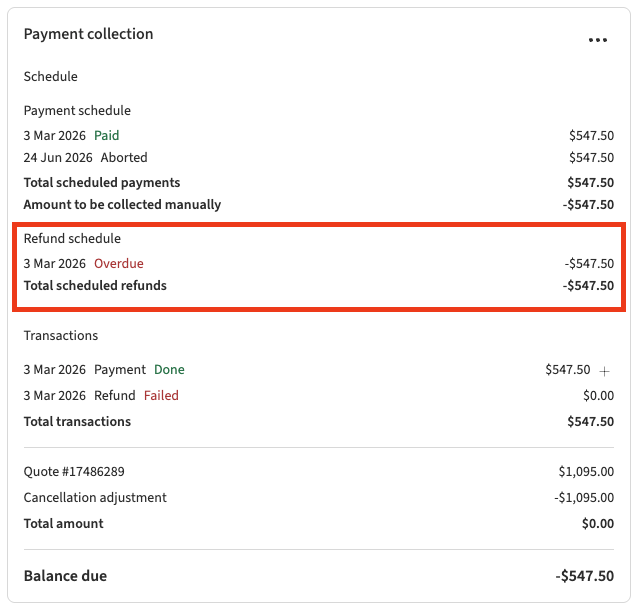Expand the Done payment transaction with plus icon
This screenshot has width=639, height=611.
(x=605, y=370)
